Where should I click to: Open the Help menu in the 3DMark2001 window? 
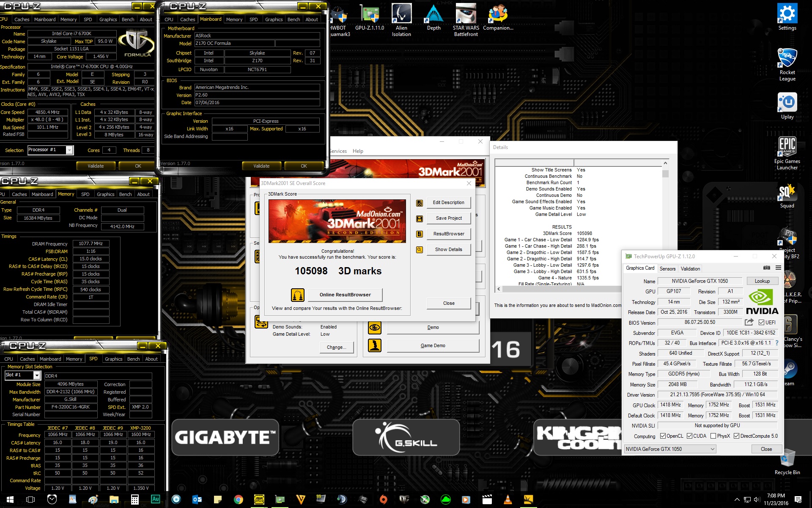point(358,151)
